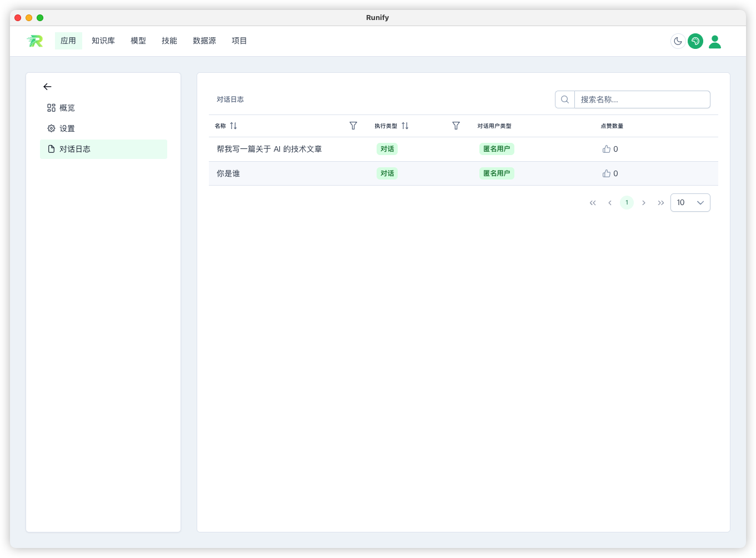The width and height of the screenshot is (756, 558).
Task: Toggle dark mode moon icon
Action: [678, 41]
